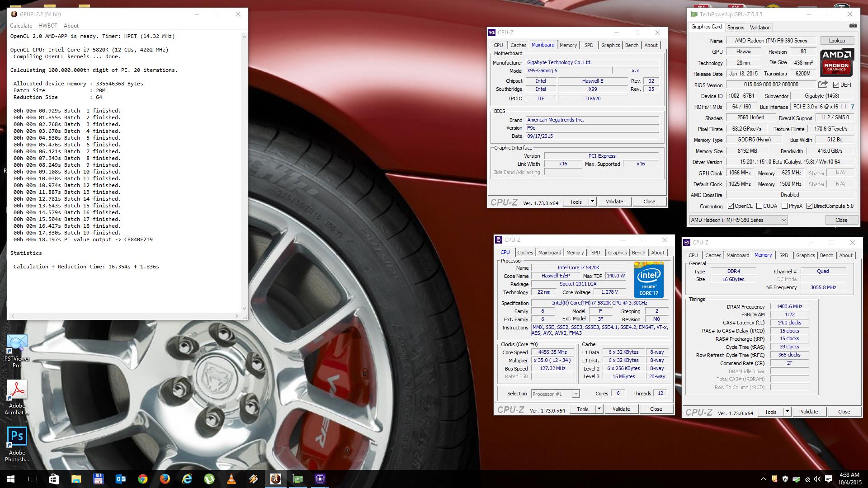The height and width of the screenshot is (488, 868).
Task: Click the DRAM Frequency value 1400.6 MHz
Action: pos(789,307)
